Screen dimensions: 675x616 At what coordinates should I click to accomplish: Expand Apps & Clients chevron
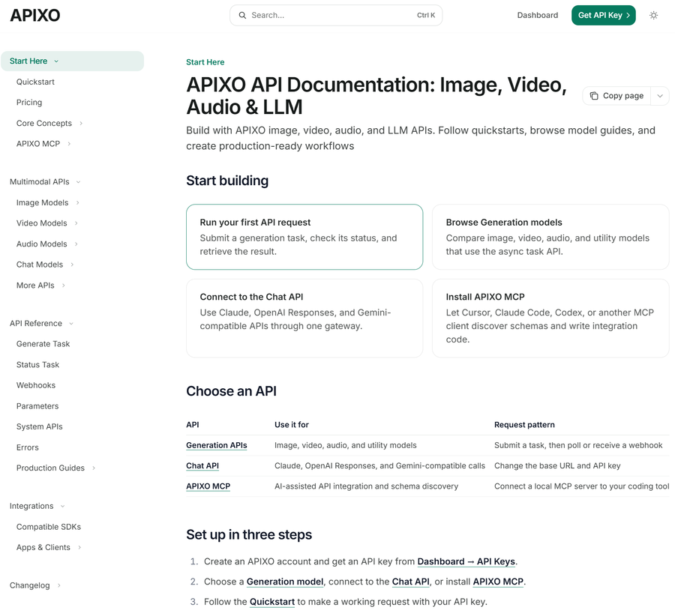pos(79,548)
